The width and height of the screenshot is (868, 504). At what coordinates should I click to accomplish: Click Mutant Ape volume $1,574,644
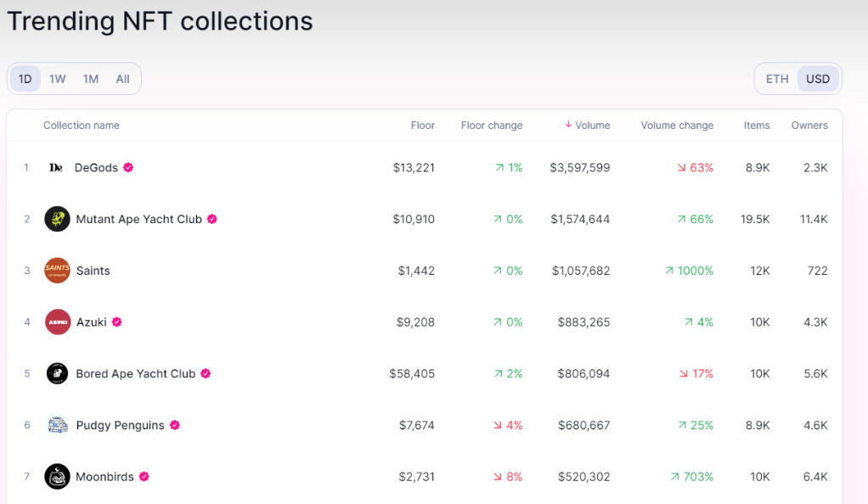coord(580,219)
